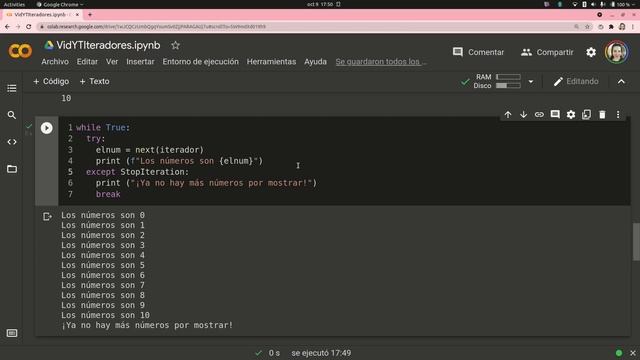The height and width of the screenshot is (360, 640).
Task: Open the Insertar menu
Action: (x=140, y=62)
